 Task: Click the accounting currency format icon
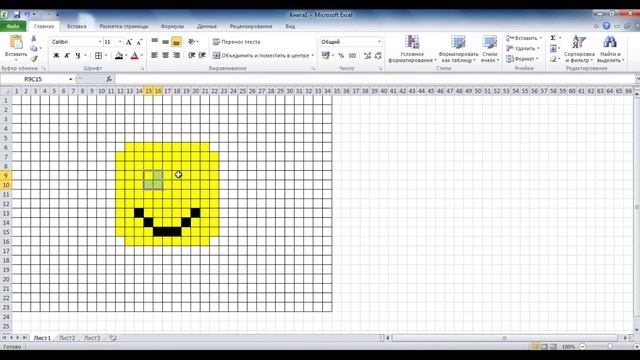pyautogui.click(x=325, y=55)
